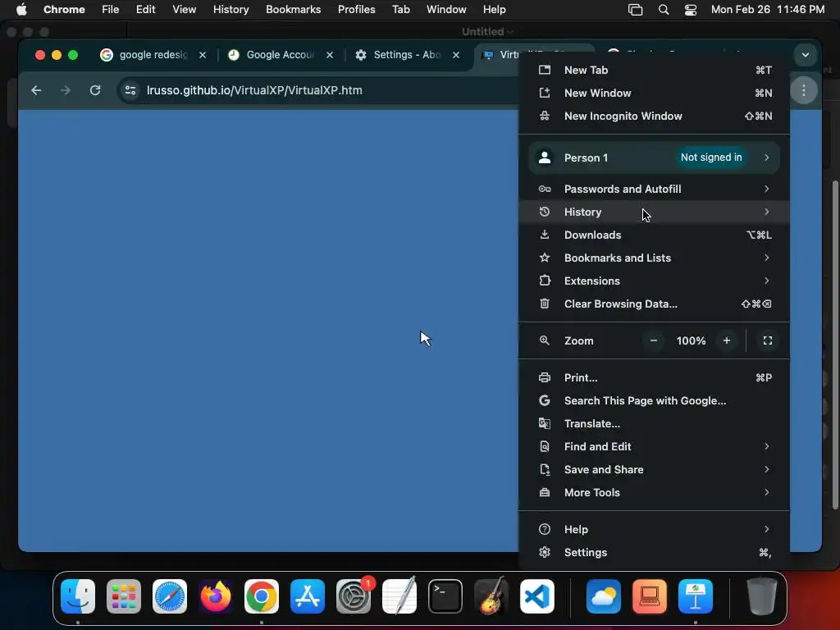Click the 100% zoom value

click(691, 340)
